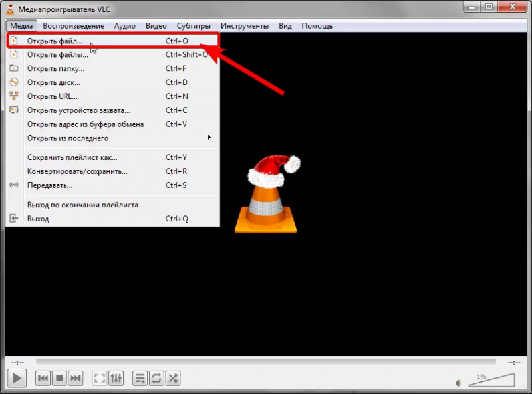This screenshot has width=532, height=394.
Task: Toggle loop mode icon
Action: point(156,378)
